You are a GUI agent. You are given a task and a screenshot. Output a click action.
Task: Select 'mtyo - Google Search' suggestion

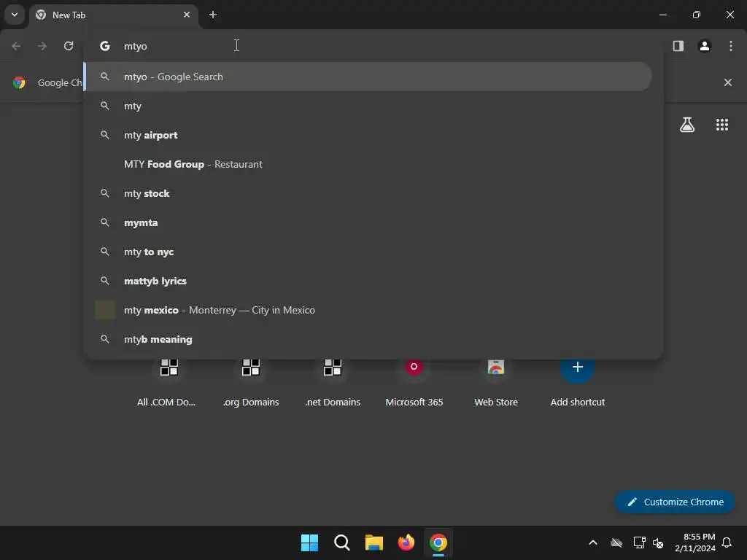pyautogui.click(x=368, y=77)
